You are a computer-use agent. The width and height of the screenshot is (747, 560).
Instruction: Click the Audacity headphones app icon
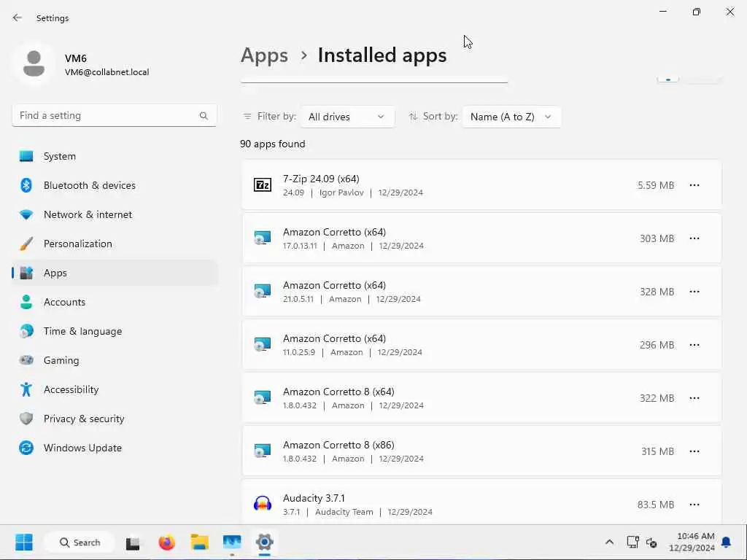pyautogui.click(x=263, y=504)
